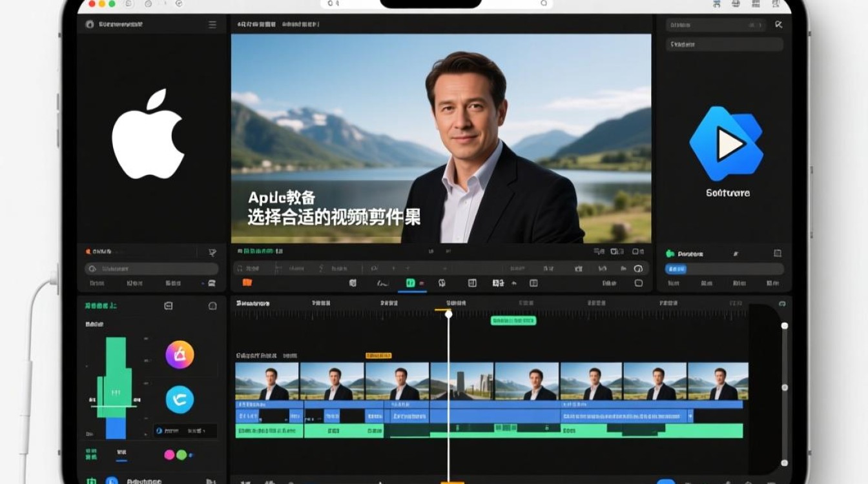Click the main video preview of the man
This screenshot has height=484, width=868.
[x=441, y=138]
